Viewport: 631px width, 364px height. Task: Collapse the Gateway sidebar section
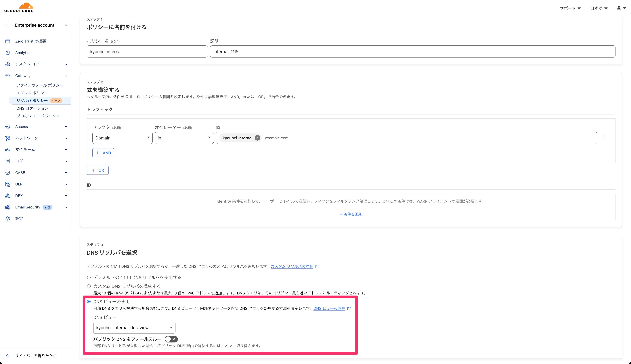point(66,76)
